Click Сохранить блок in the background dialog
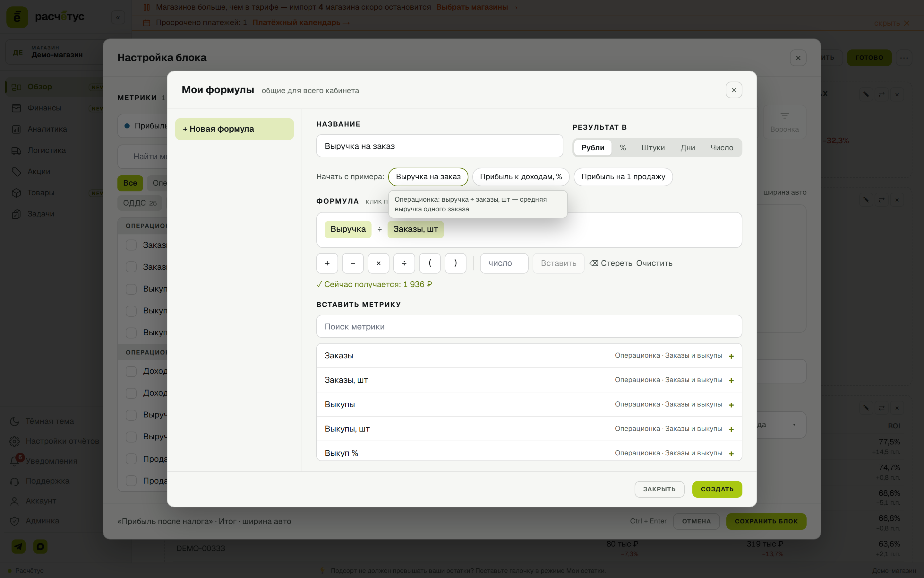The height and width of the screenshot is (578, 924). pyautogui.click(x=766, y=521)
